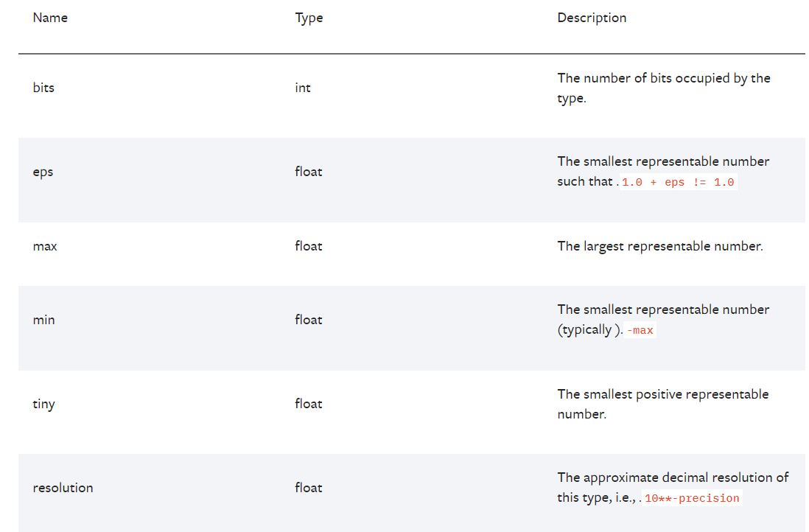Click the float type in the tiny row
The image size is (809, 532).
pos(309,404)
